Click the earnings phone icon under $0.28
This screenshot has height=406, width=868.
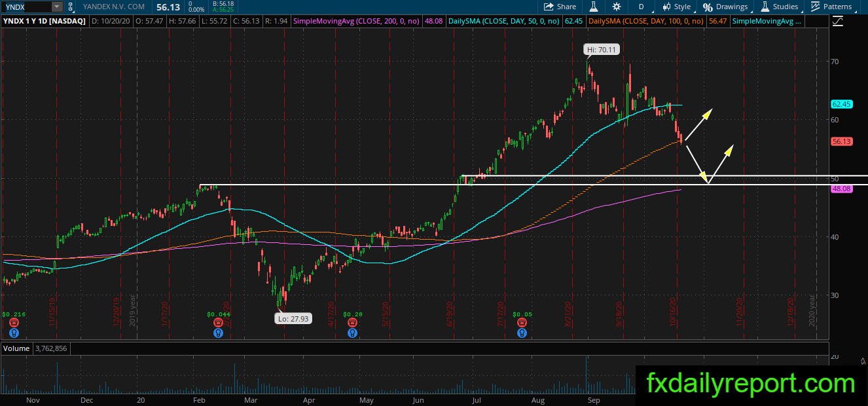352,323
